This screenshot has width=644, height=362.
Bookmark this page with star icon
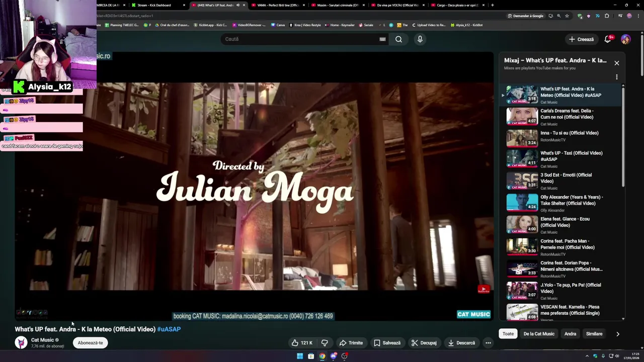point(567,16)
